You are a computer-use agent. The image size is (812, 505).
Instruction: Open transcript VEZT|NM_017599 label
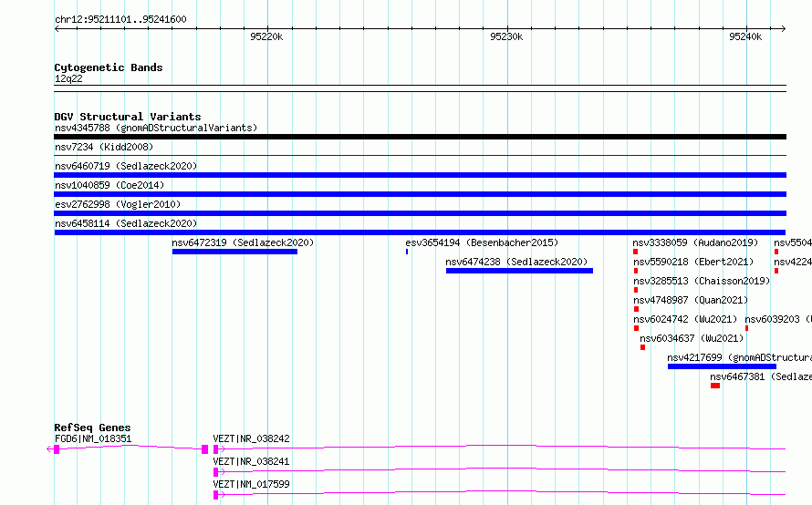(251, 484)
